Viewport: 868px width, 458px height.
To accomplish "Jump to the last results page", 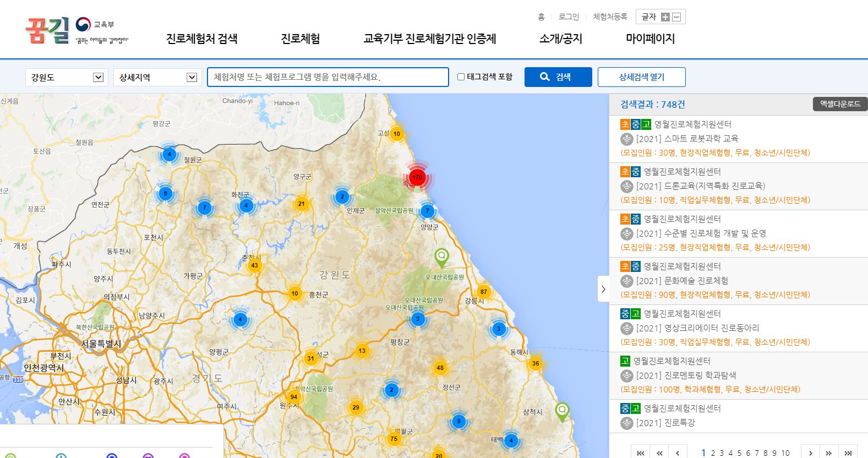I will click(x=849, y=452).
